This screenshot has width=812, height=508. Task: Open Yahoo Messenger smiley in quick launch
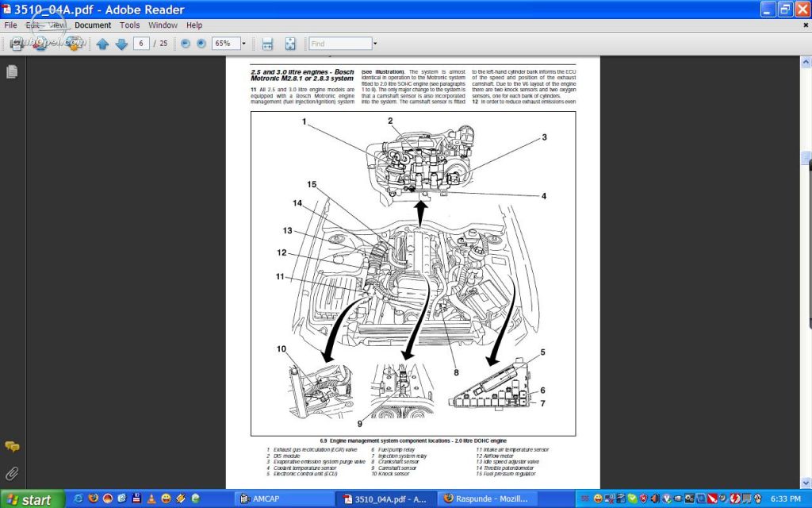coord(166,498)
